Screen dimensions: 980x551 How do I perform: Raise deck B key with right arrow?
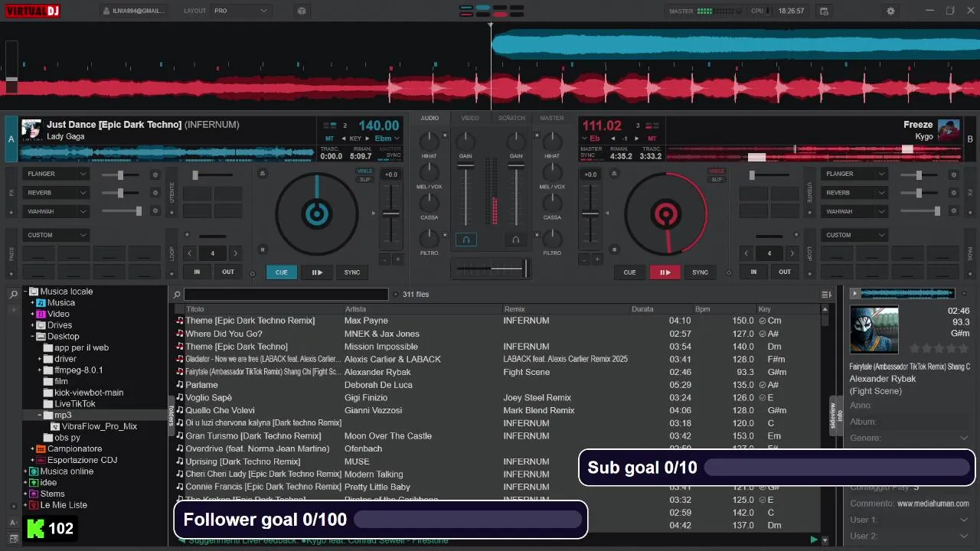636,139
